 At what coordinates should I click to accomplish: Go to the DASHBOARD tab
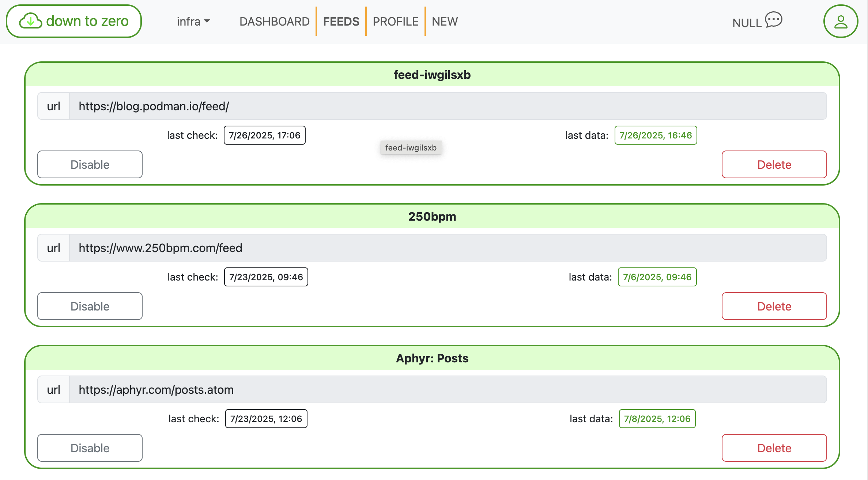tap(274, 22)
